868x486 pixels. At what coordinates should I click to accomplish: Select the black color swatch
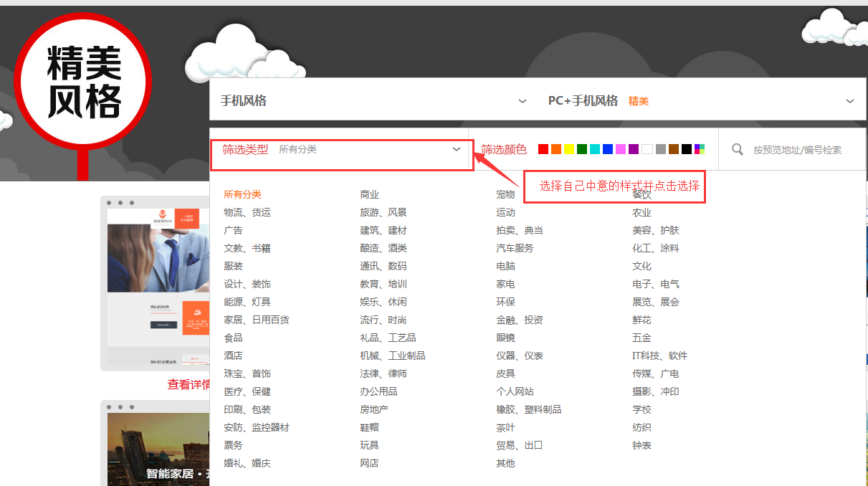tap(687, 149)
